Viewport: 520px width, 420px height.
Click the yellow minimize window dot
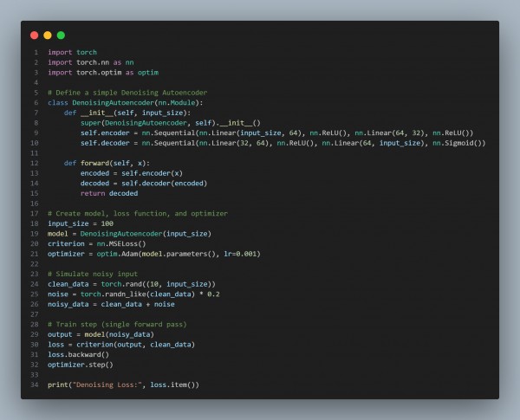[x=48, y=36]
